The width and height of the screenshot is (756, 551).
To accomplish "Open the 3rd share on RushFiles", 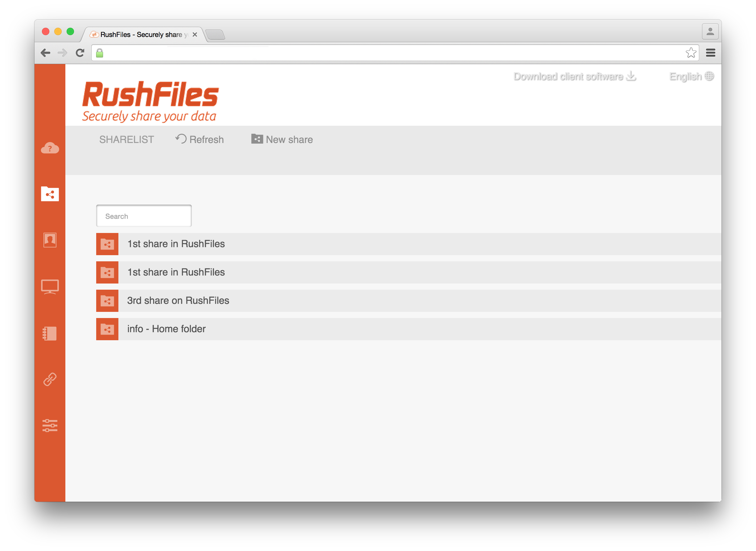I will (x=409, y=300).
